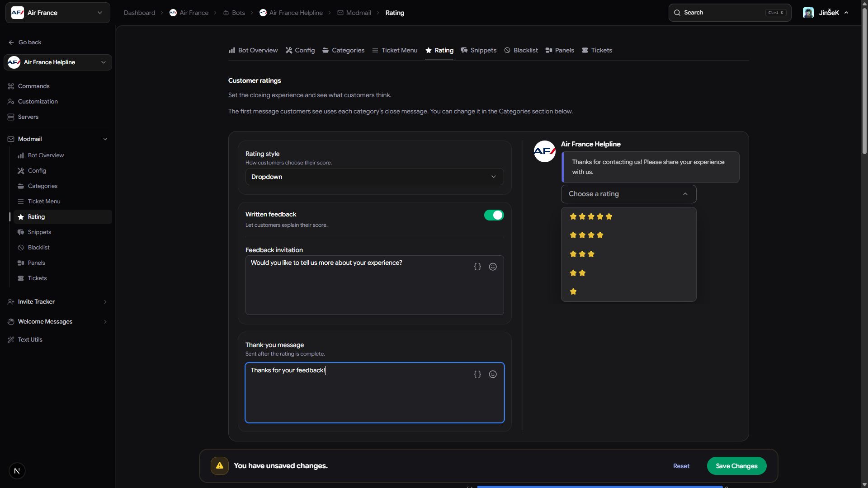Collapse the Choose a rating preview dropdown
868x488 pixels.
(x=628, y=194)
